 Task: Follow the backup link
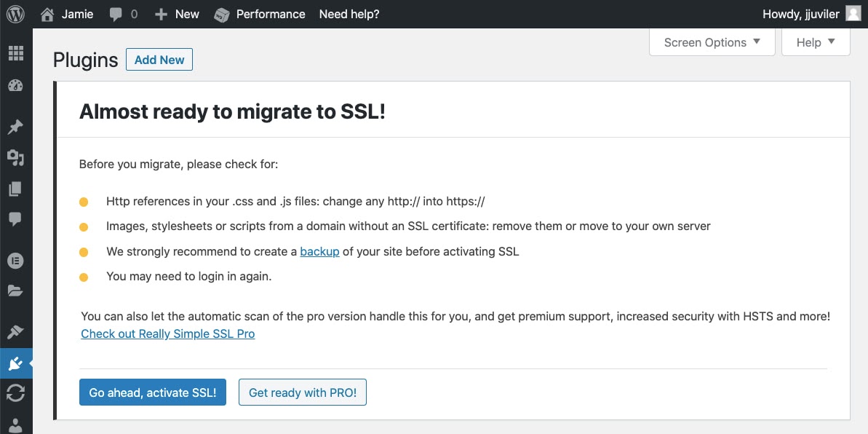tap(320, 252)
